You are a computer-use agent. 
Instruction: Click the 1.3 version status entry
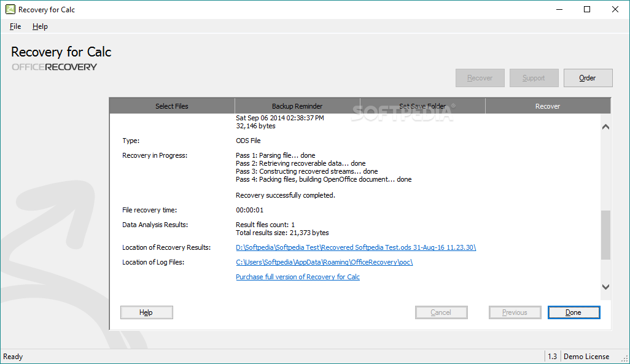[553, 357]
